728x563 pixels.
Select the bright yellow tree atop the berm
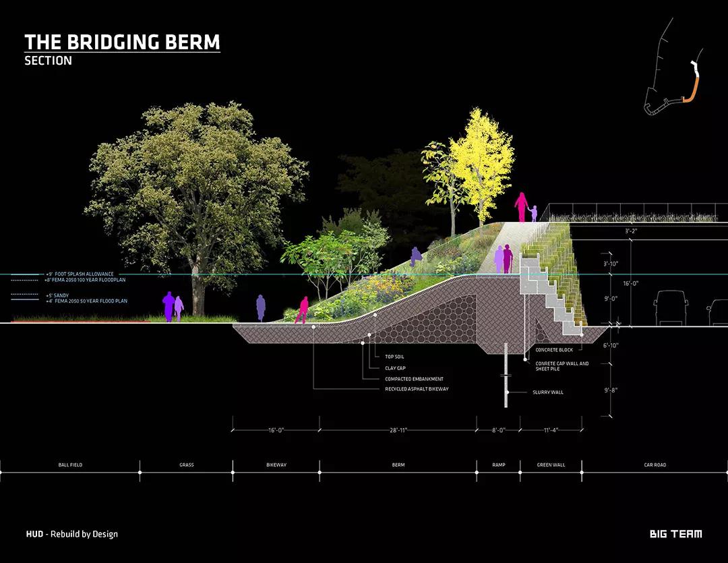click(481, 162)
